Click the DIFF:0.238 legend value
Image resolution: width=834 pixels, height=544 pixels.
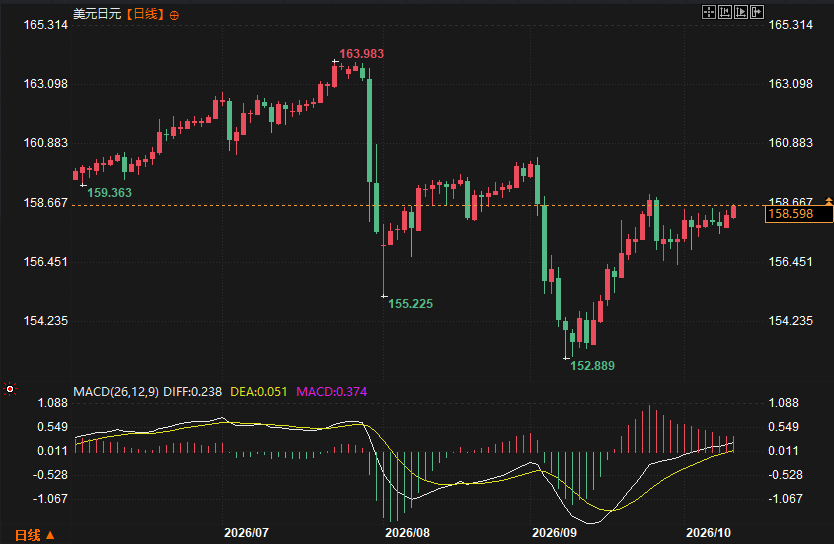click(192, 392)
